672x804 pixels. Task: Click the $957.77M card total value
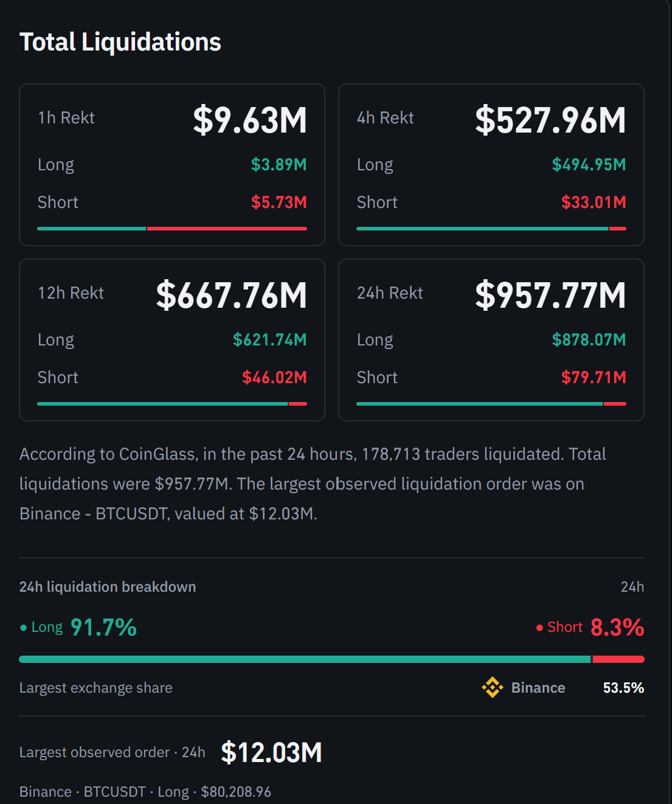(x=550, y=295)
